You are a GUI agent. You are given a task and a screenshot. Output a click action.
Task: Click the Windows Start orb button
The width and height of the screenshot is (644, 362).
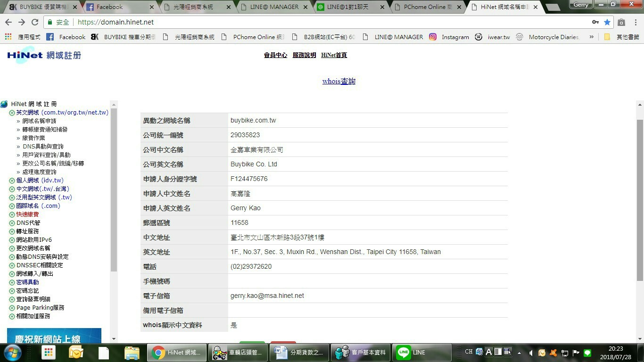(x=12, y=352)
